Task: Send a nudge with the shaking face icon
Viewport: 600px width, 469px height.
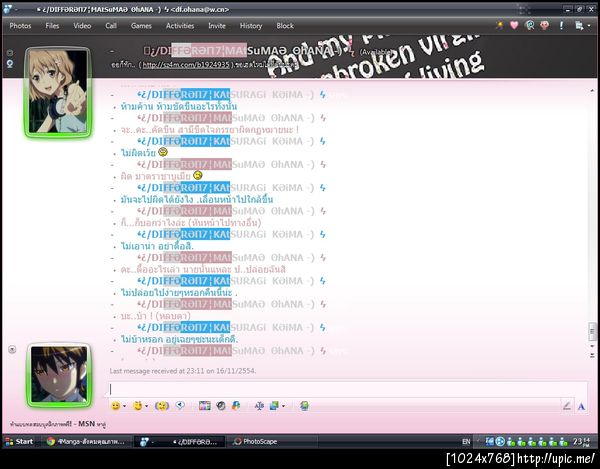Action: click(162, 405)
